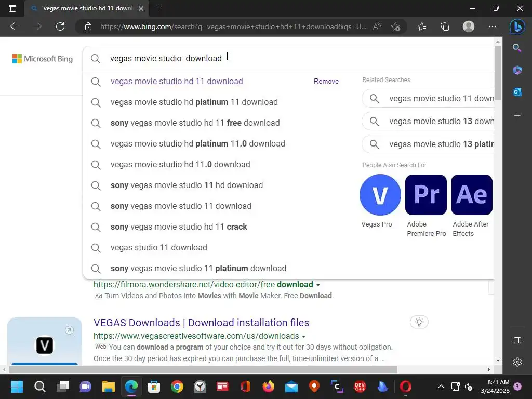Click the Microsoft Bing logo
The image size is (532, 399).
coord(43,59)
